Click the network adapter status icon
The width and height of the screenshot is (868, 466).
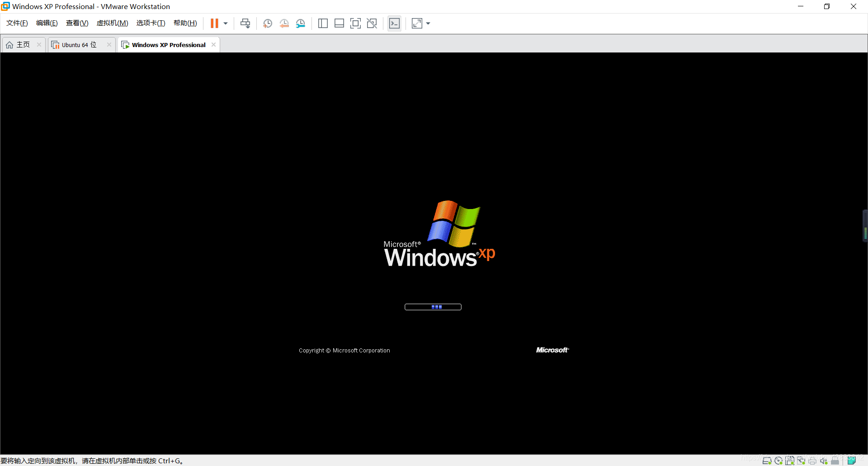click(801, 461)
